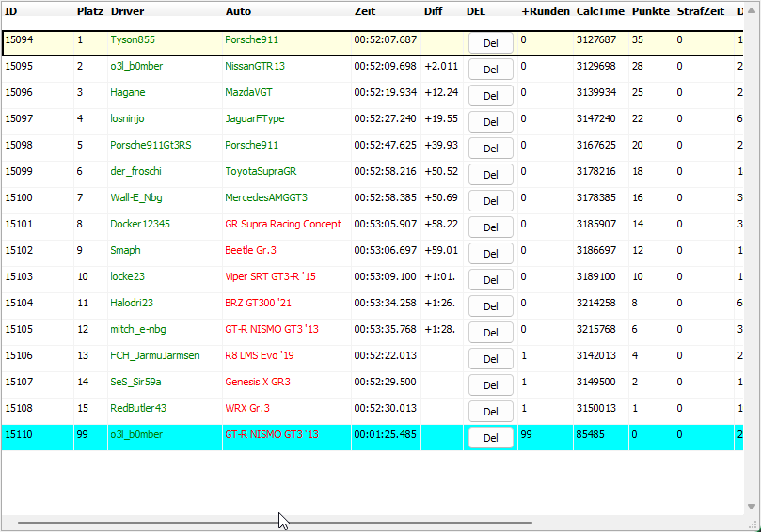Click the Beetle Gr.3 car cell

pos(250,250)
